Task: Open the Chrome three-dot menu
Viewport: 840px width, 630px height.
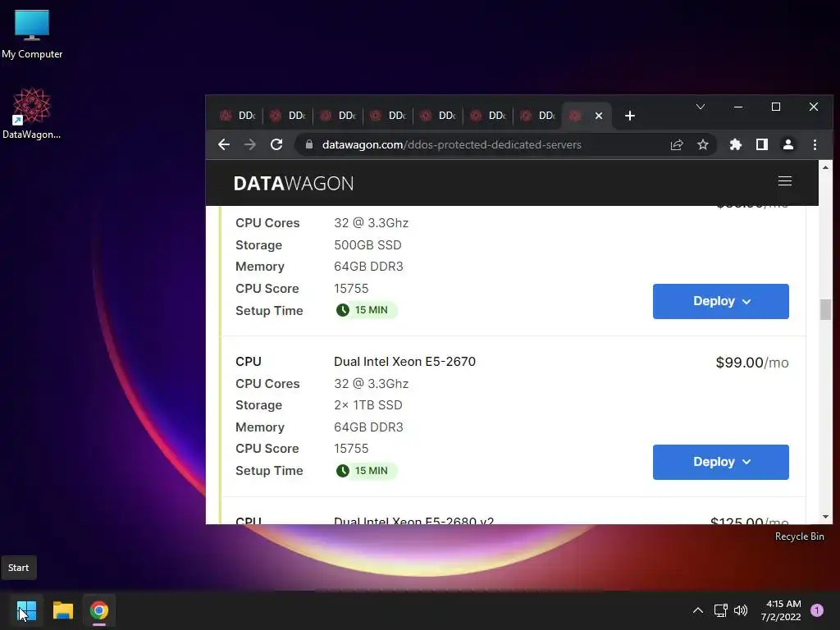Action: (x=815, y=144)
